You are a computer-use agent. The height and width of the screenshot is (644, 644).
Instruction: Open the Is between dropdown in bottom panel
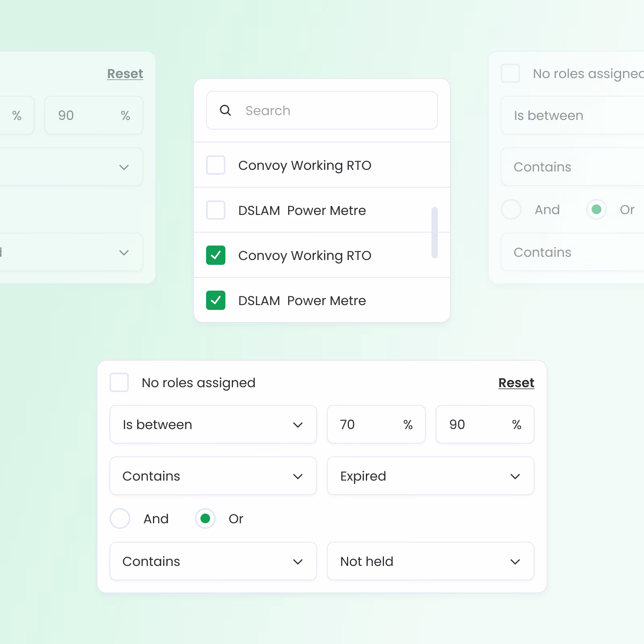point(213,424)
